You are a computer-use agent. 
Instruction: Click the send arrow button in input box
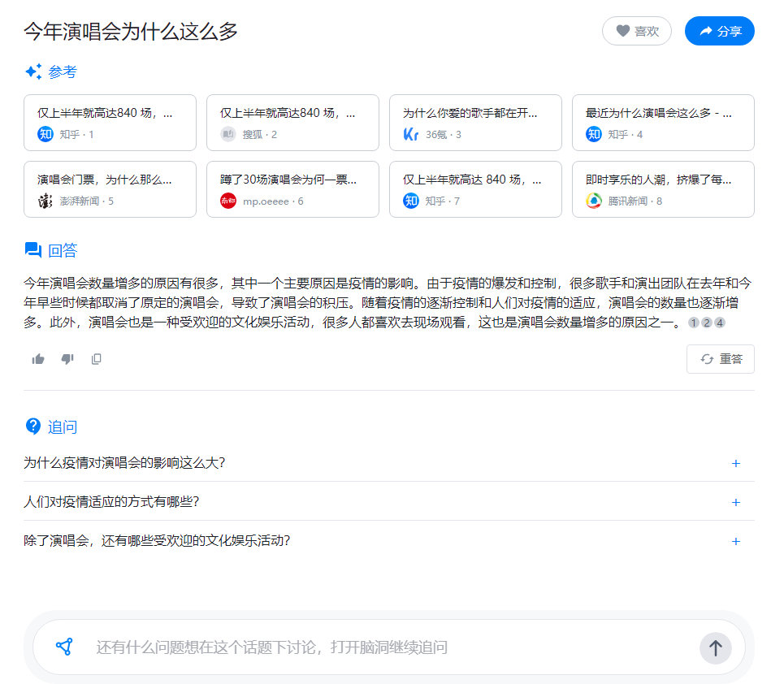click(715, 647)
